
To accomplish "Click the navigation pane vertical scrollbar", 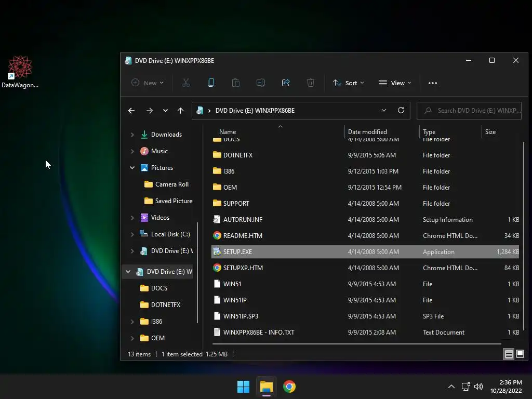I will (197, 272).
